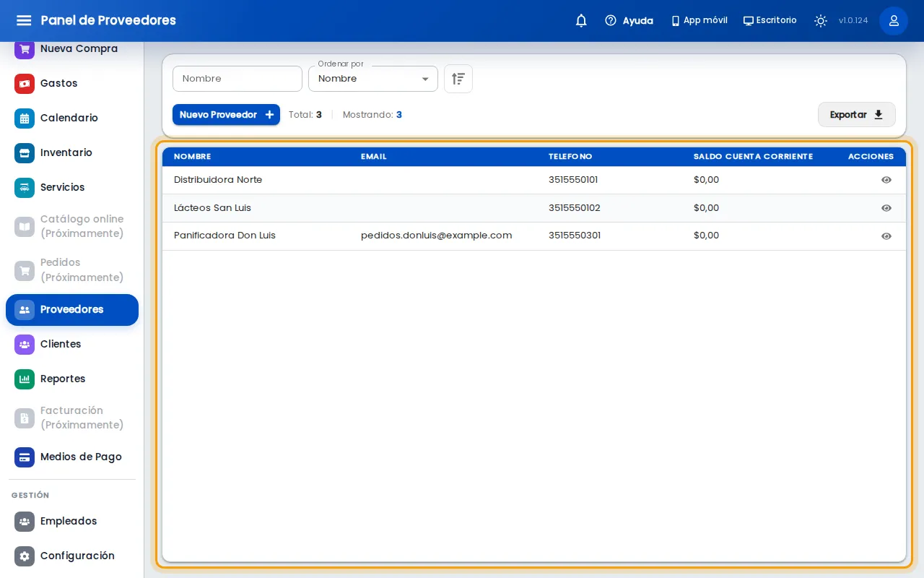This screenshot has width=924, height=578.
Task: Open the Empleados sidebar icon
Action: pos(25,521)
